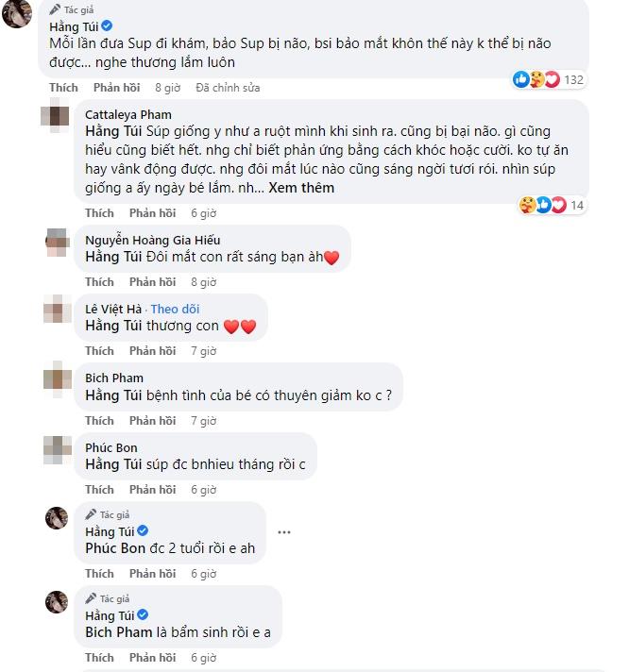Click the verified badge beside top Hằng Túi
This screenshot has height=672, width=629.
coord(108,26)
